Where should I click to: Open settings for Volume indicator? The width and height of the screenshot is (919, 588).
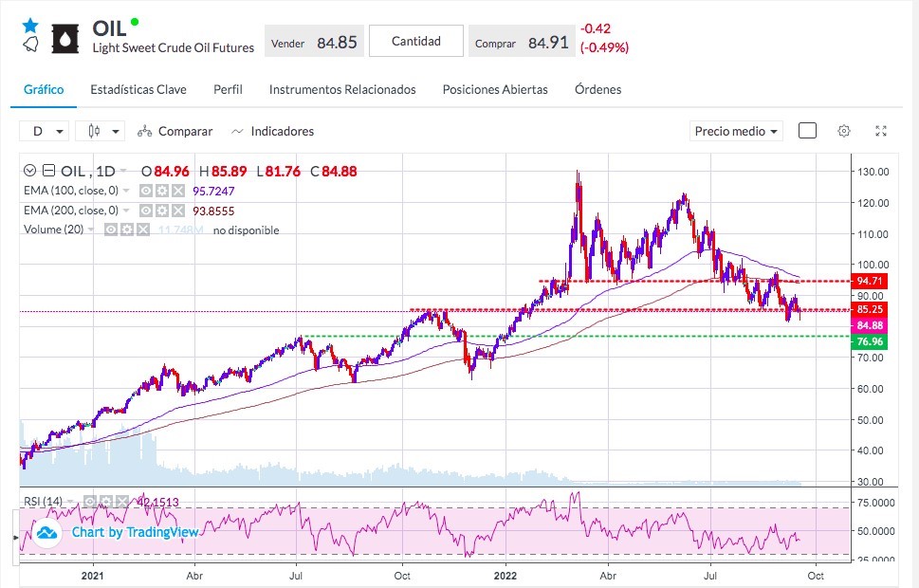[x=126, y=230]
